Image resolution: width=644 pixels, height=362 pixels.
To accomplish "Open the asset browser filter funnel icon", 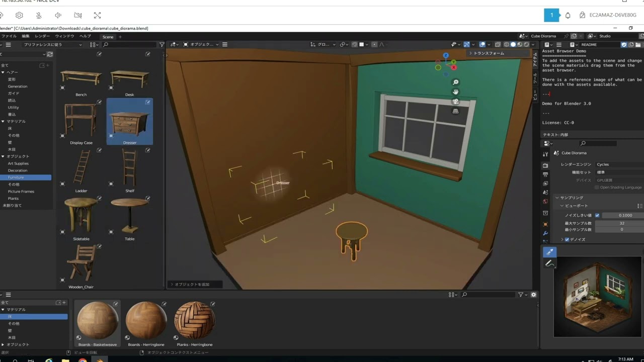I will point(162,45).
